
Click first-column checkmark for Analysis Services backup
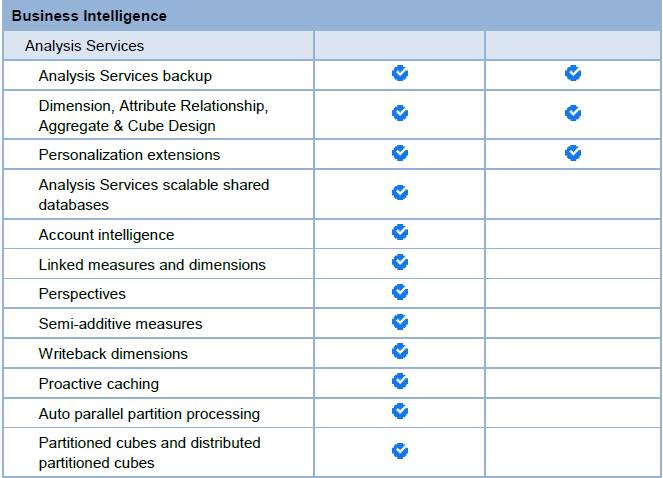coord(400,73)
